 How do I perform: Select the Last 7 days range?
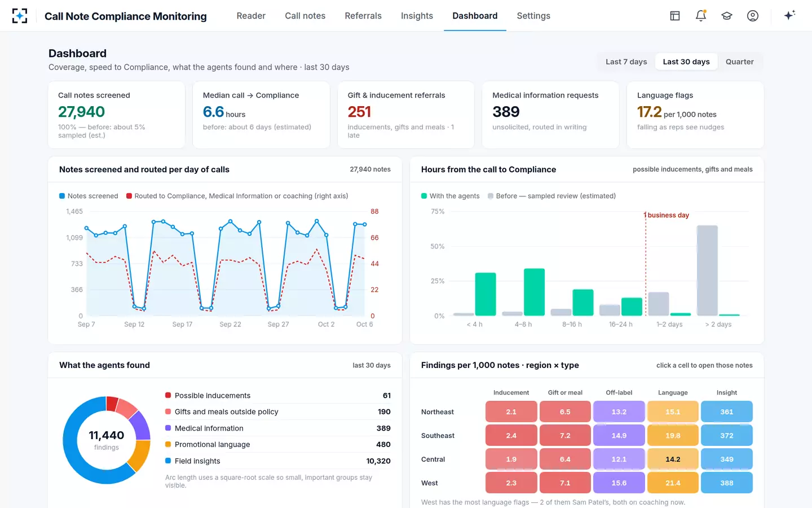coord(626,62)
